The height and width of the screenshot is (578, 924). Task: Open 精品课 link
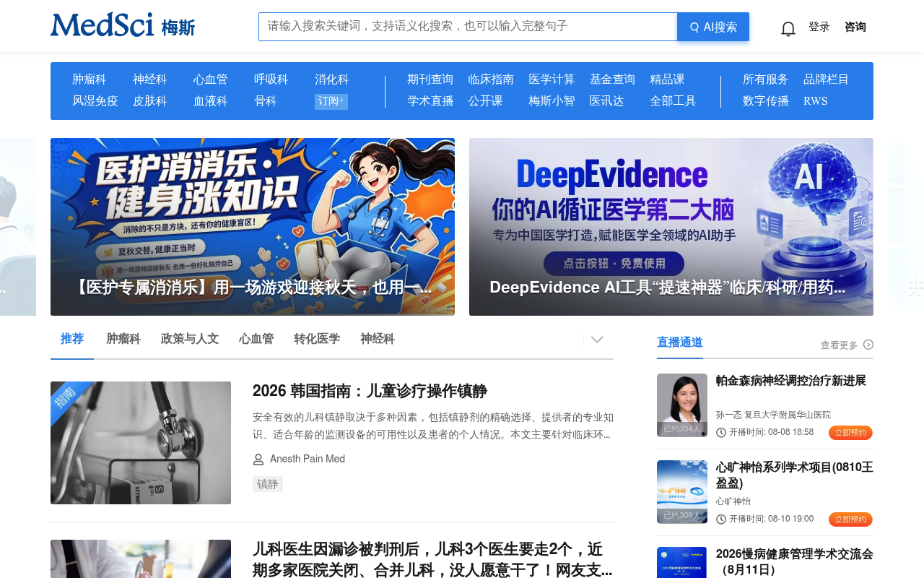pos(667,79)
